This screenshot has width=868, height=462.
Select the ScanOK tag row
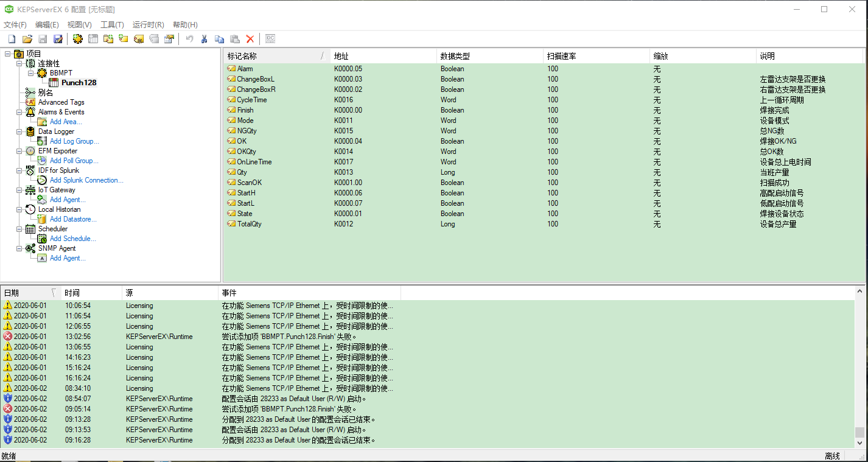coord(544,183)
